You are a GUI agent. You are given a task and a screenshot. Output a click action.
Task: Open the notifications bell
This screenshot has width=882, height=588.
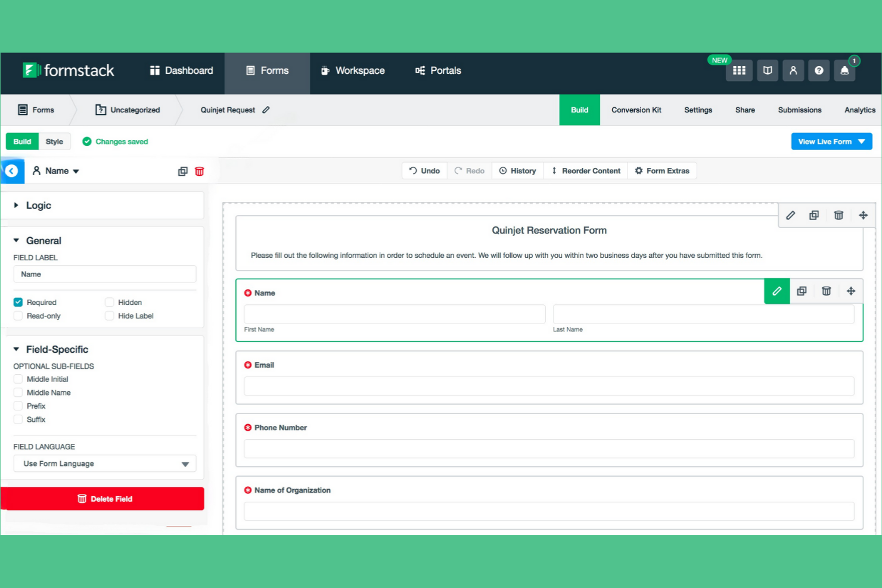[844, 70]
